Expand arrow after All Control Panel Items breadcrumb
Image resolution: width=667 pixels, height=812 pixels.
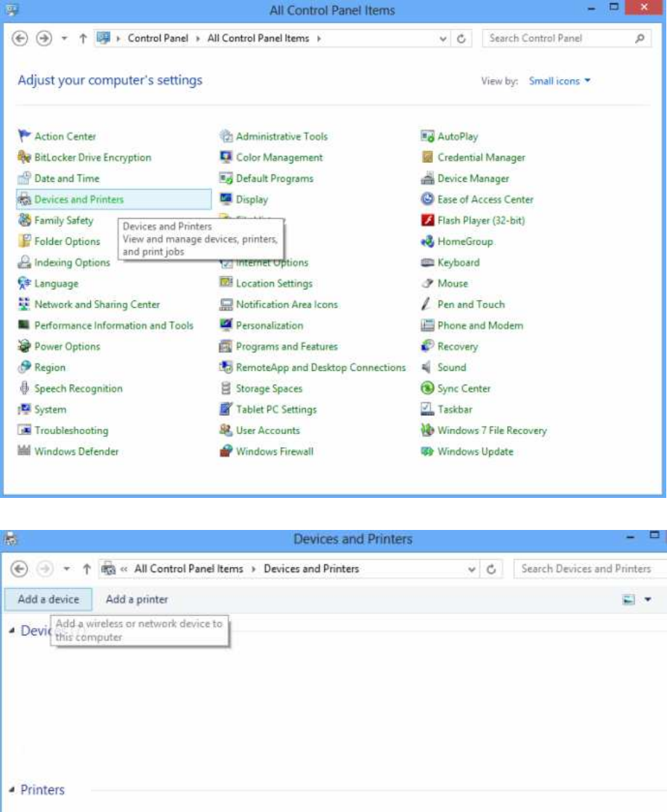pyautogui.click(x=319, y=39)
